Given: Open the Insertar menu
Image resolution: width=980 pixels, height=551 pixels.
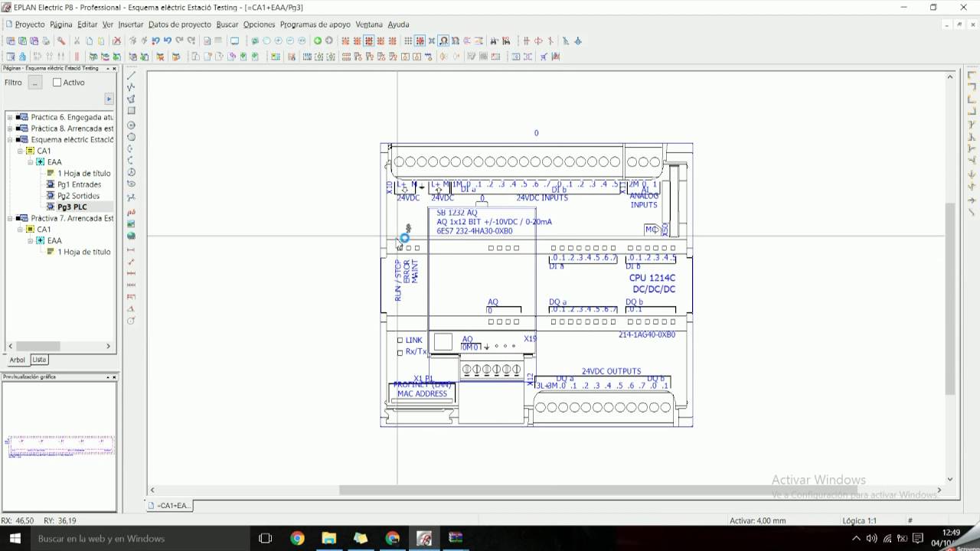Looking at the screenshot, I should coord(131,24).
